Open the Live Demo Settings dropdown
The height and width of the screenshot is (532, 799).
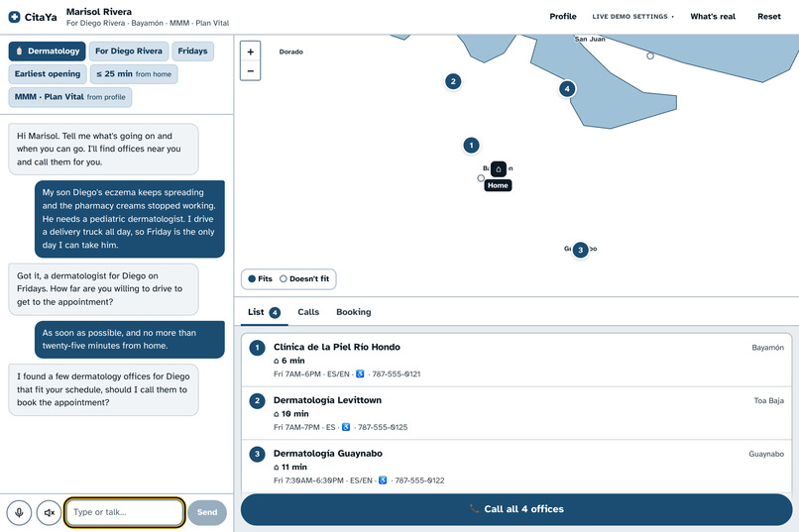pos(632,16)
